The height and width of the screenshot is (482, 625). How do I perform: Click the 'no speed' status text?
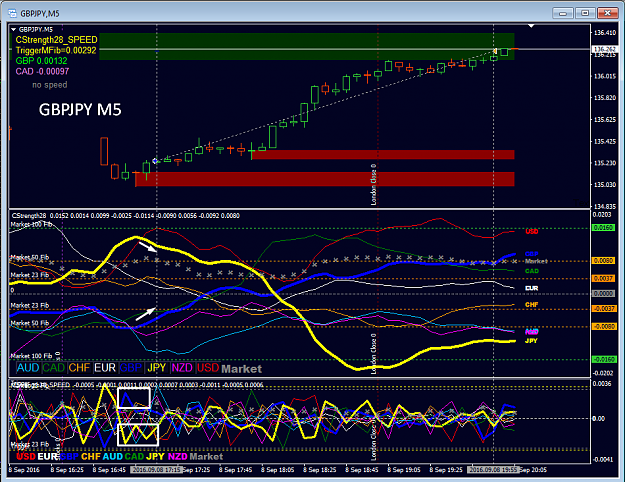tap(49, 85)
